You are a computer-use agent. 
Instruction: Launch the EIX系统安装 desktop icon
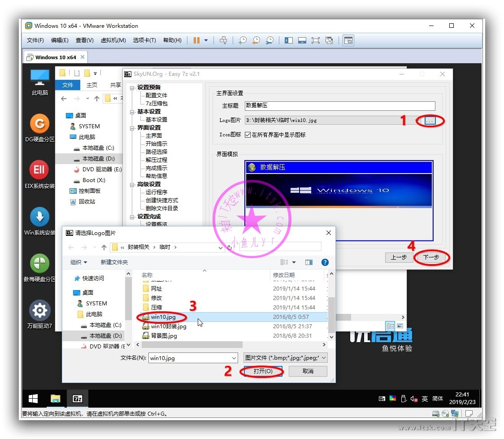click(39, 174)
